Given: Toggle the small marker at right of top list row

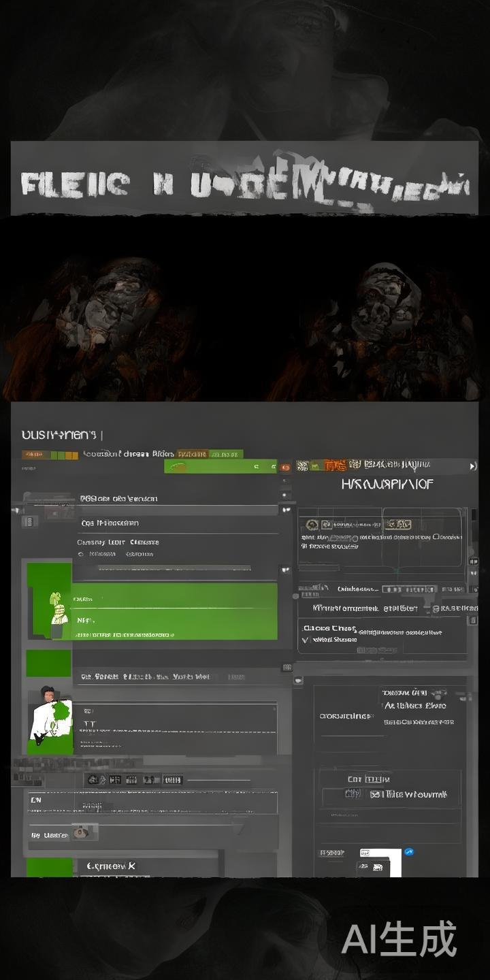Looking at the screenshot, I should [x=287, y=509].
